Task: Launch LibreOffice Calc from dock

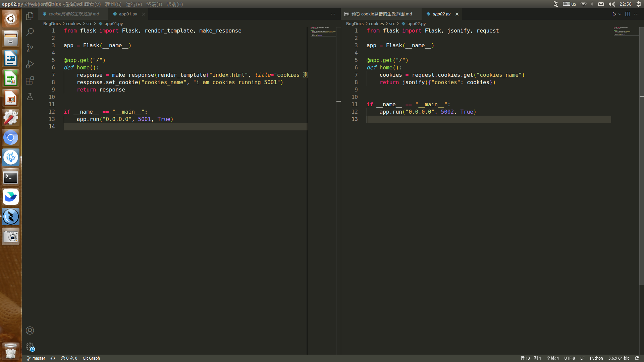Action: point(11,78)
